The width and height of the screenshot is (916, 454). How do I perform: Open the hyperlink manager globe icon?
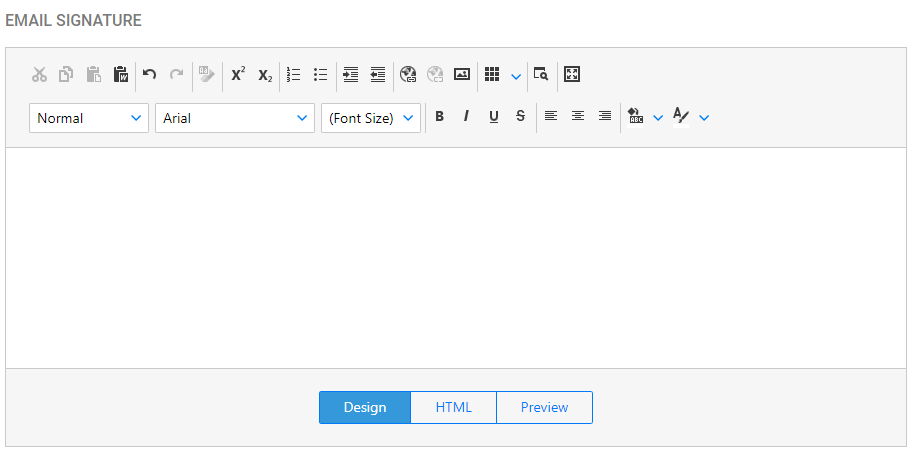(408, 74)
